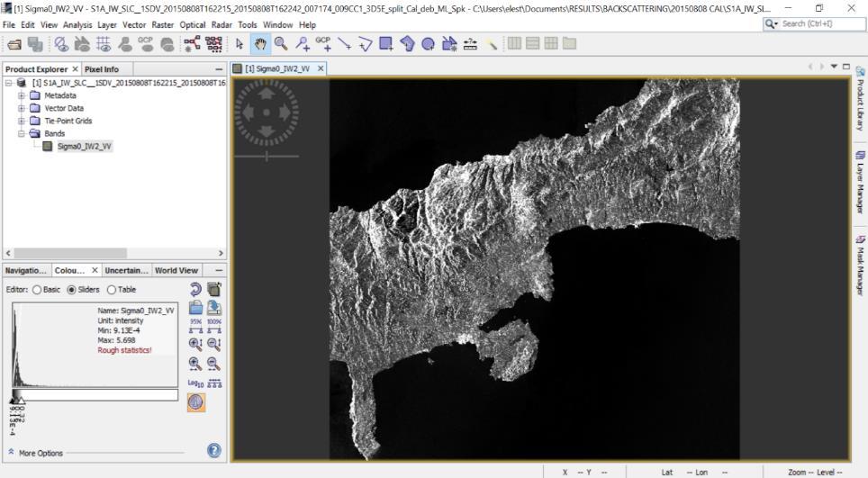The image size is (868, 478).
Task: Open the Radar menu
Action: click(222, 25)
